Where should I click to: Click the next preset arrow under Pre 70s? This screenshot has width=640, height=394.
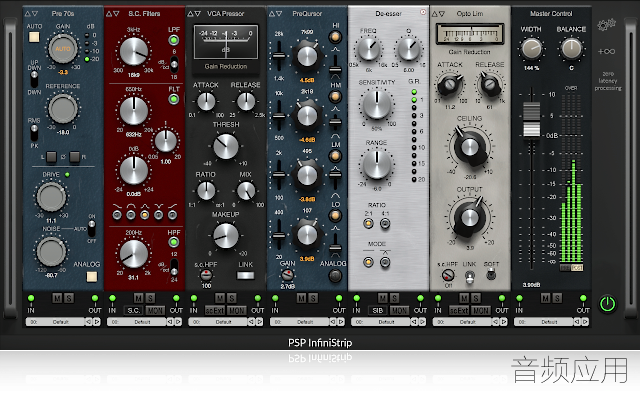pos(97,322)
